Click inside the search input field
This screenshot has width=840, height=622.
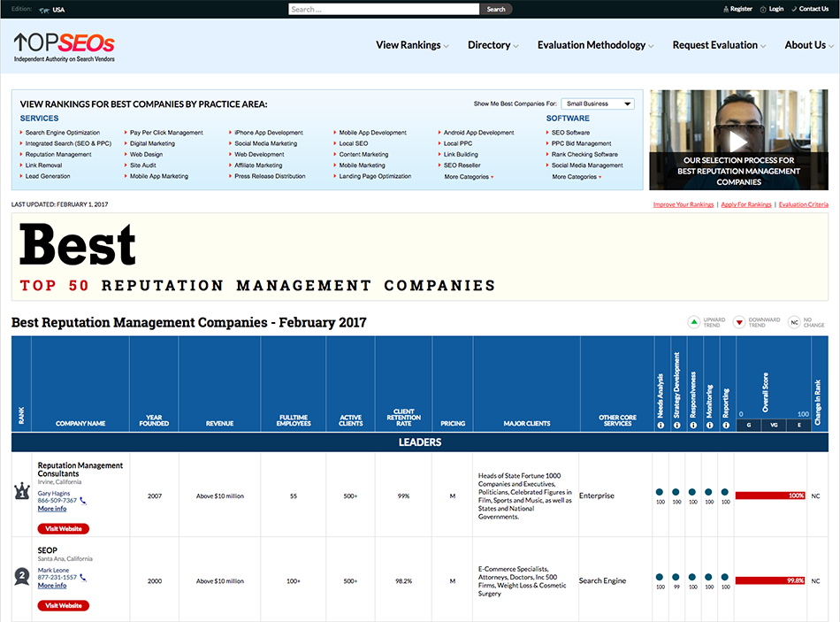[384, 10]
